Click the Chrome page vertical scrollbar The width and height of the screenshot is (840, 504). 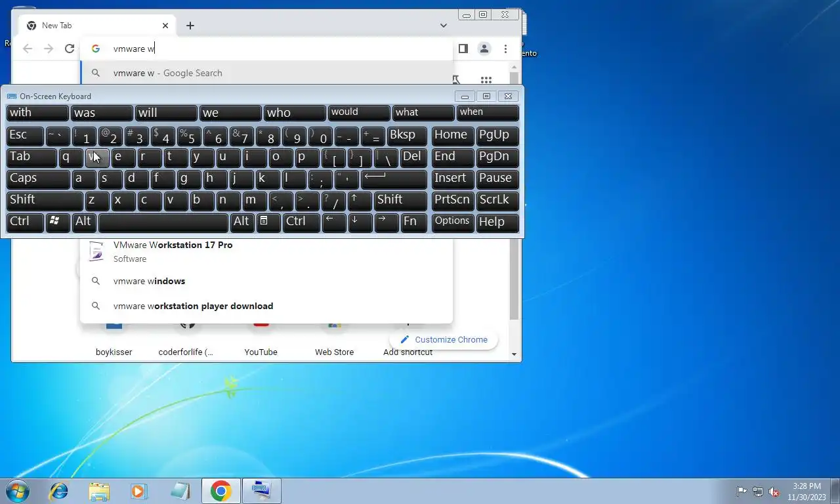coord(515,210)
